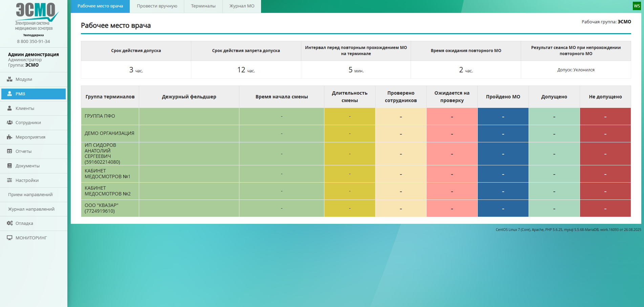Screen dimensions: 644x307
Task: Switch to Провести вручную tab
Action: tap(157, 6)
